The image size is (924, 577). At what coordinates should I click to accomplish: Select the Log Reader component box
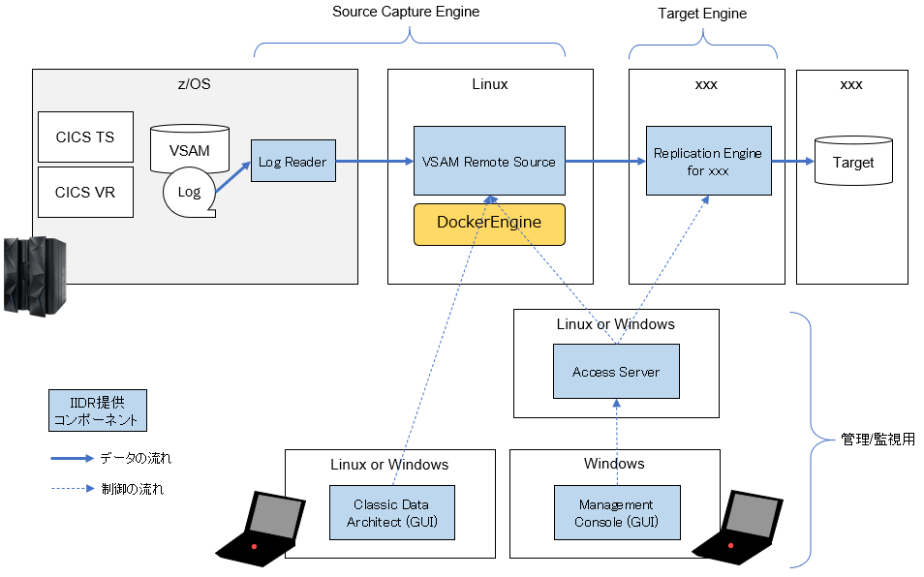click(x=293, y=161)
